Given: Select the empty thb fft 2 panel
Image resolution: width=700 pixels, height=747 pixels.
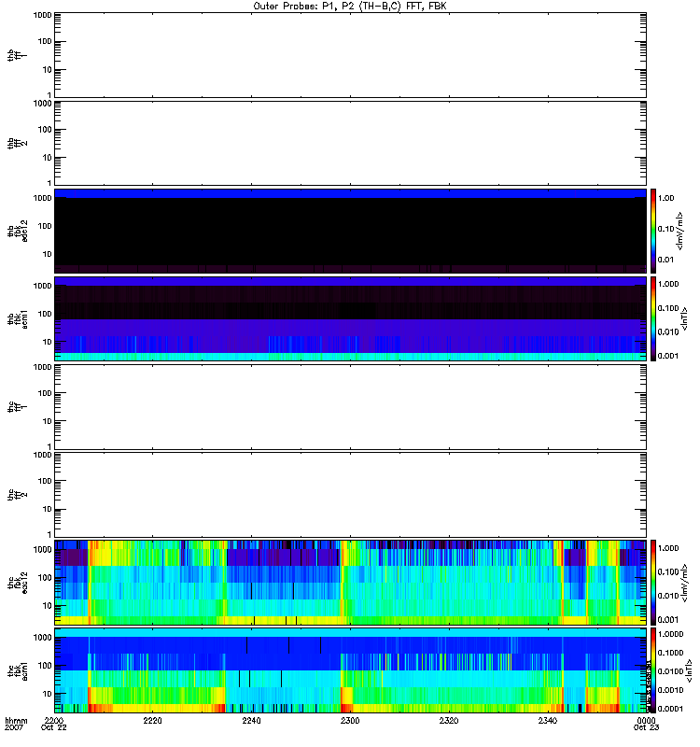Looking at the screenshot, I should click(x=350, y=142).
